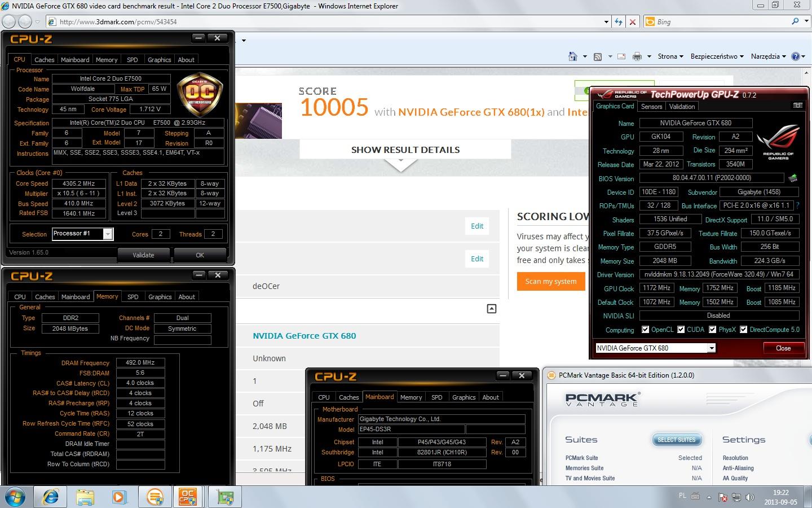This screenshot has width=812, height=508.
Task: Click the Internet Explorer back arrow button
Action: pyautogui.click(x=9, y=21)
